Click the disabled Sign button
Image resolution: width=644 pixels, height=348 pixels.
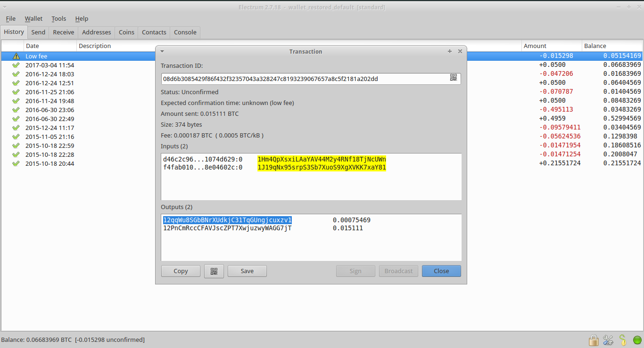[x=355, y=271]
